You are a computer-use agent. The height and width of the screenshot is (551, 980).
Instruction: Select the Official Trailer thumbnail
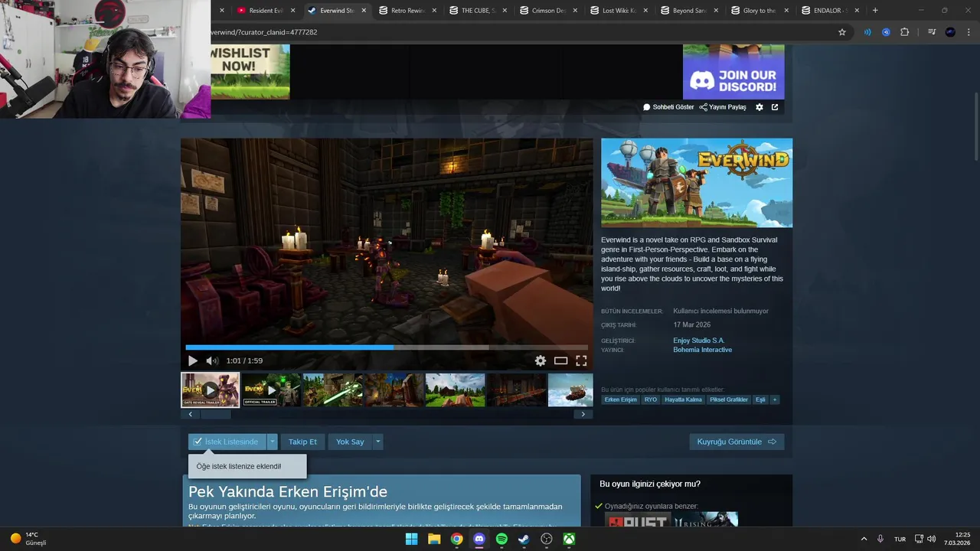(271, 390)
